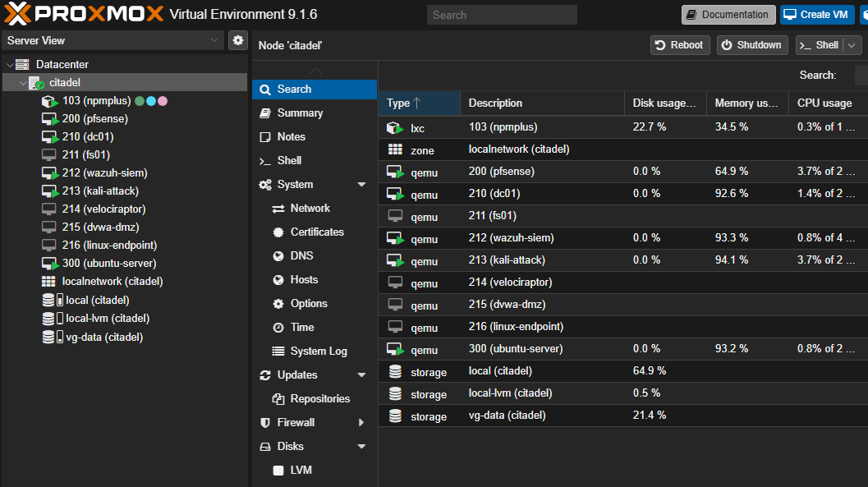Select the Certificates item in node sidebar
This screenshot has height=487, width=868.
click(x=315, y=232)
